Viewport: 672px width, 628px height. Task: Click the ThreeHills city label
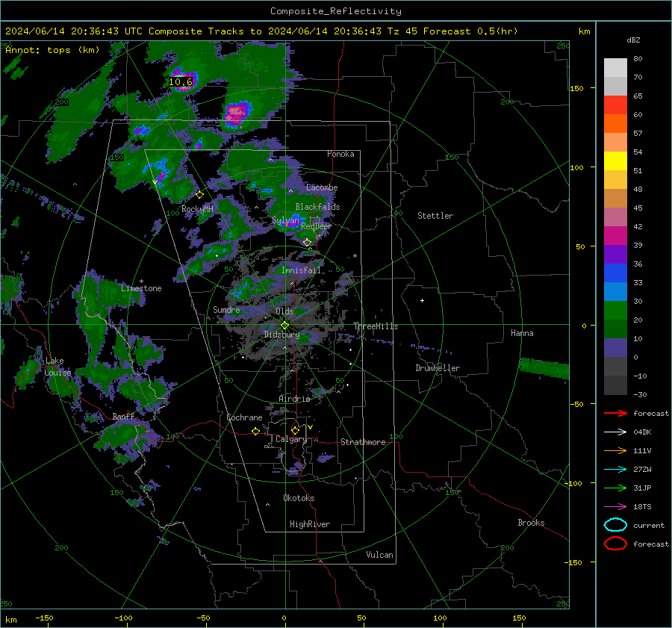376,326
